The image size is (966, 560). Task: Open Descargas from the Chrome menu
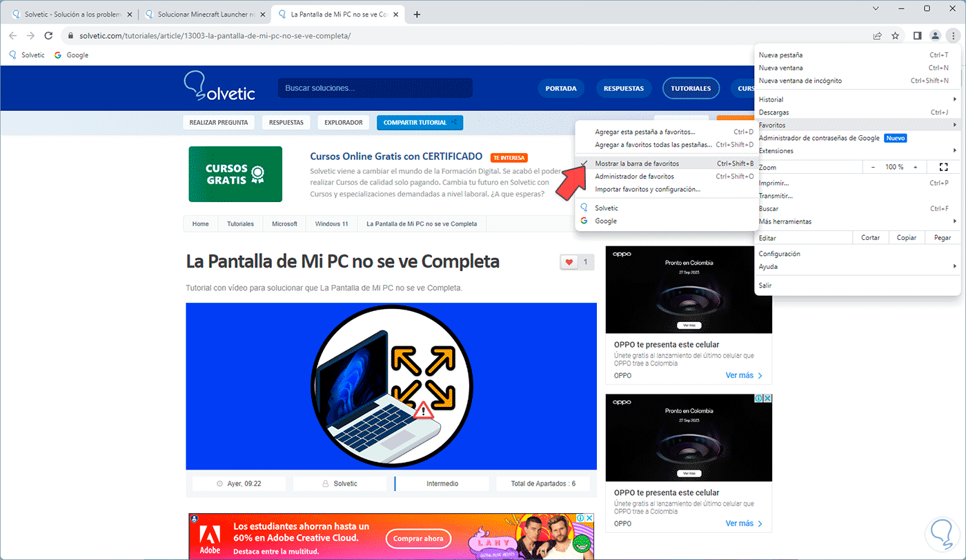[x=858, y=112]
